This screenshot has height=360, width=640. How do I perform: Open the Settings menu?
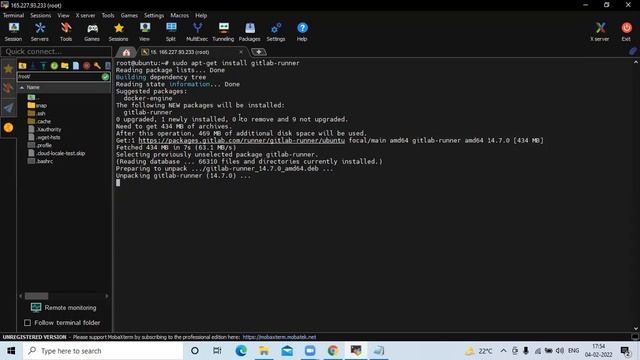[154, 16]
